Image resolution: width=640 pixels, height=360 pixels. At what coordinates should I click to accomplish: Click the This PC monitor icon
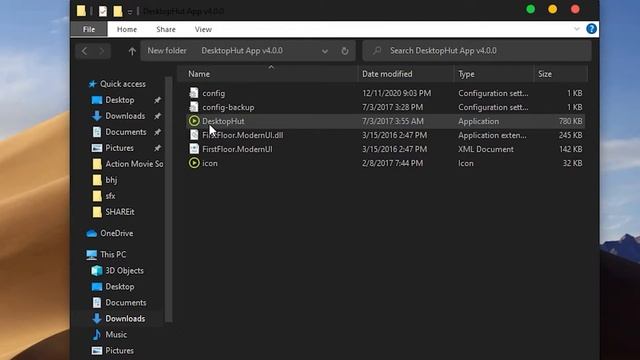pos(91,255)
